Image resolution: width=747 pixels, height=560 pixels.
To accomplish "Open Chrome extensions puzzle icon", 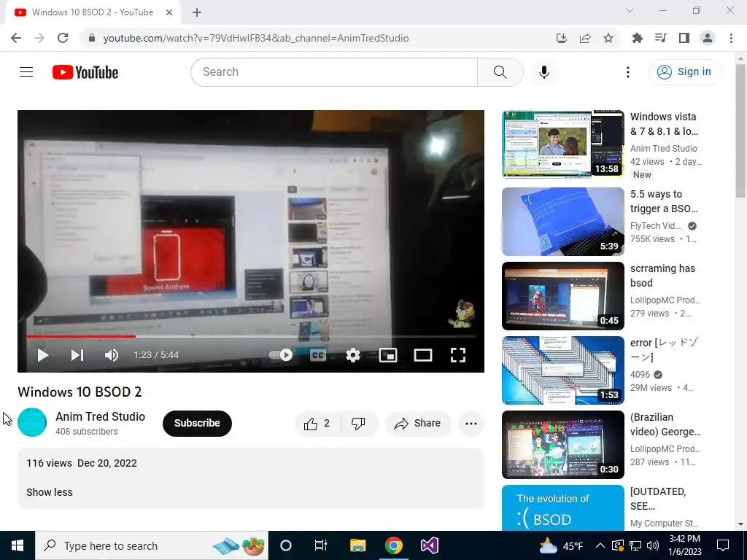I will click(637, 38).
